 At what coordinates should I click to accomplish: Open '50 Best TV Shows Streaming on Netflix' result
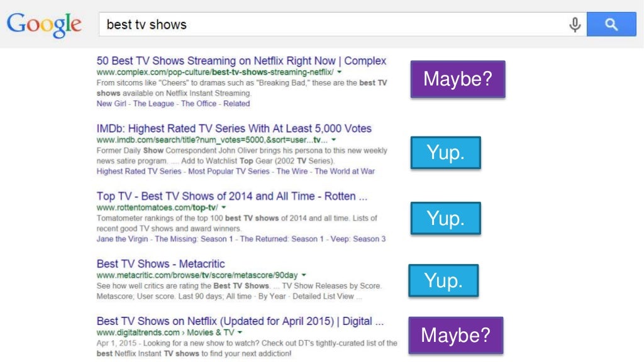tap(241, 61)
